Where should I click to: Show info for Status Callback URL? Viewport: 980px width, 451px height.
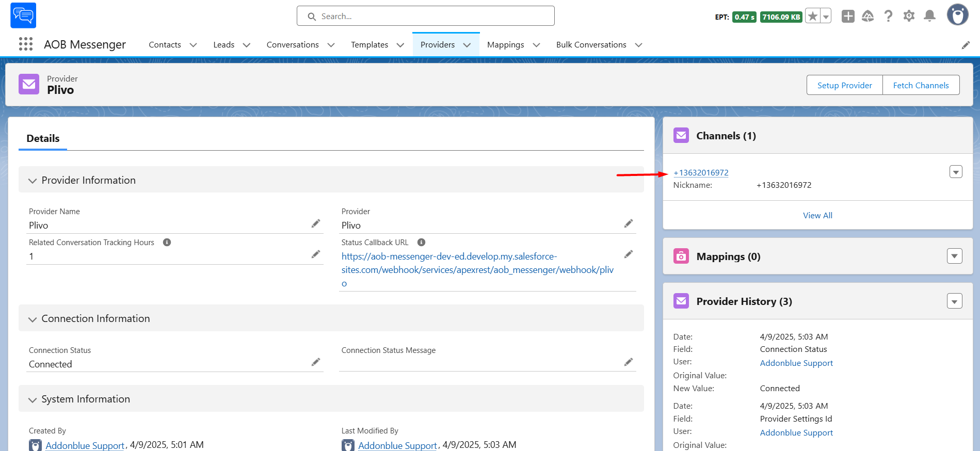click(421, 243)
